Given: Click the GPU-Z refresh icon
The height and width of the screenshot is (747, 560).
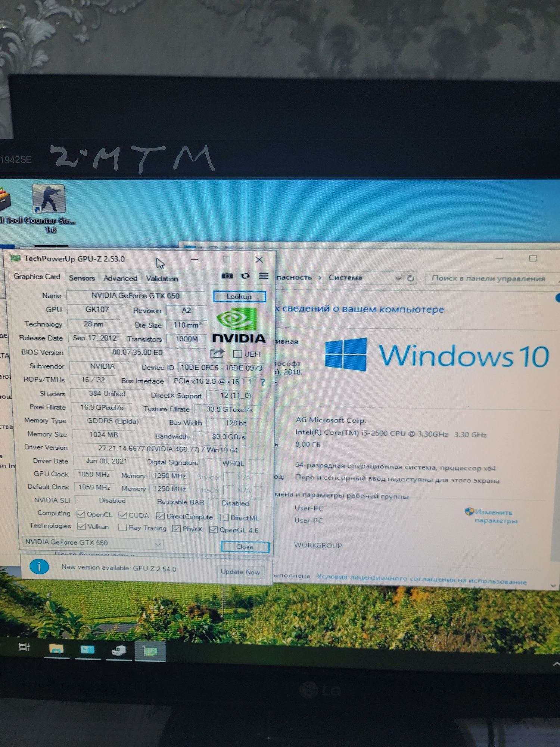Looking at the screenshot, I should point(245,276).
